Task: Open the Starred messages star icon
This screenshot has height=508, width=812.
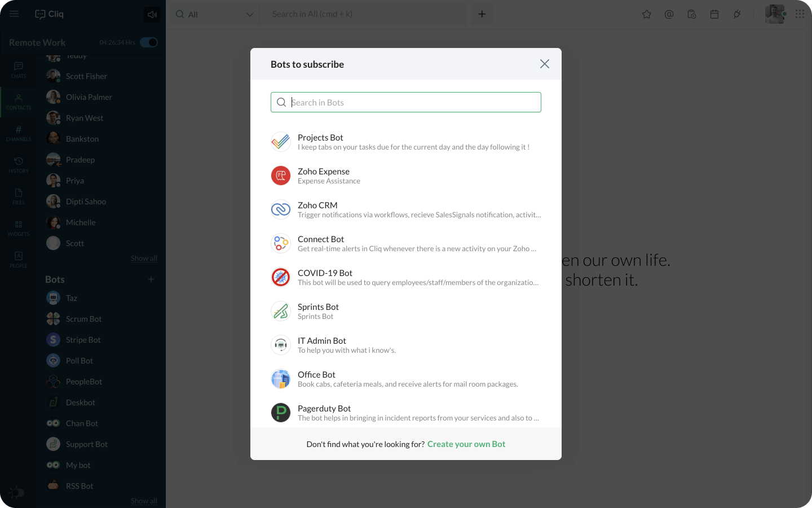Action: click(x=647, y=14)
